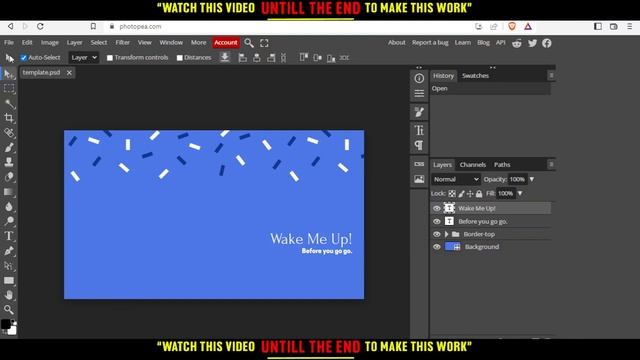
Task: Select the Spot Healing Brush tool
Action: tap(9, 133)
